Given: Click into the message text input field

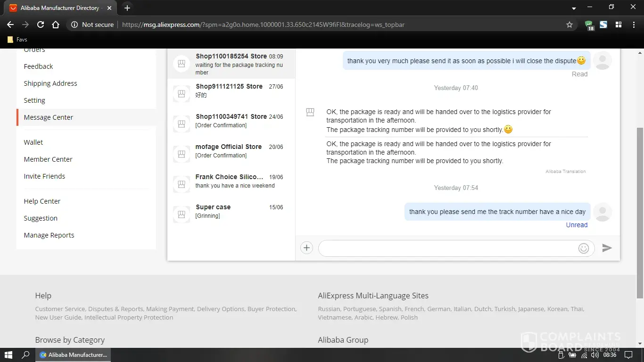Looking at the screenshot, I should (x=448, y=248).
